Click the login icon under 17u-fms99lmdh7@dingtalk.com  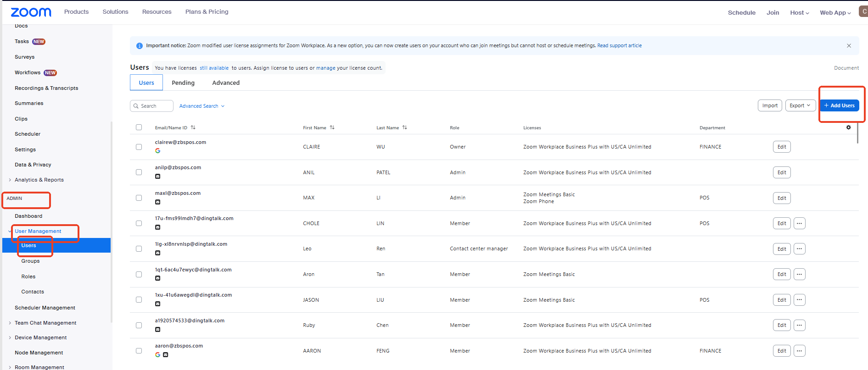pos(158,227)
